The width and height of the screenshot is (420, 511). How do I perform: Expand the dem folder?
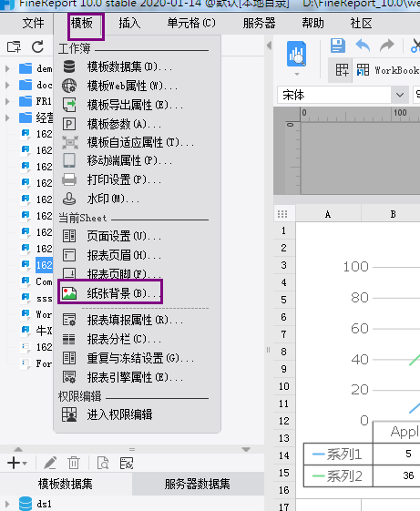pos(7,68)
